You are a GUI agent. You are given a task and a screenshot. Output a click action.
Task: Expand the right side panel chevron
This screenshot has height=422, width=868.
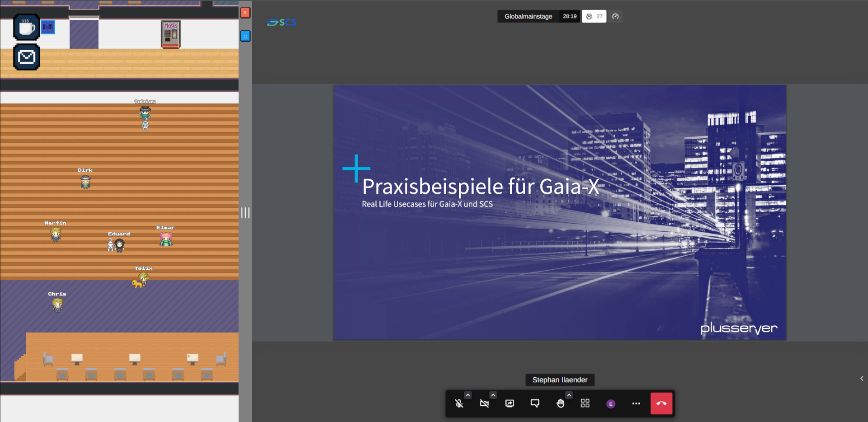coord(862,379)
